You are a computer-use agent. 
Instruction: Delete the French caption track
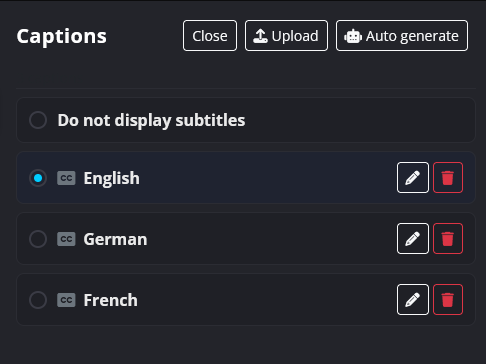(448, 300)
